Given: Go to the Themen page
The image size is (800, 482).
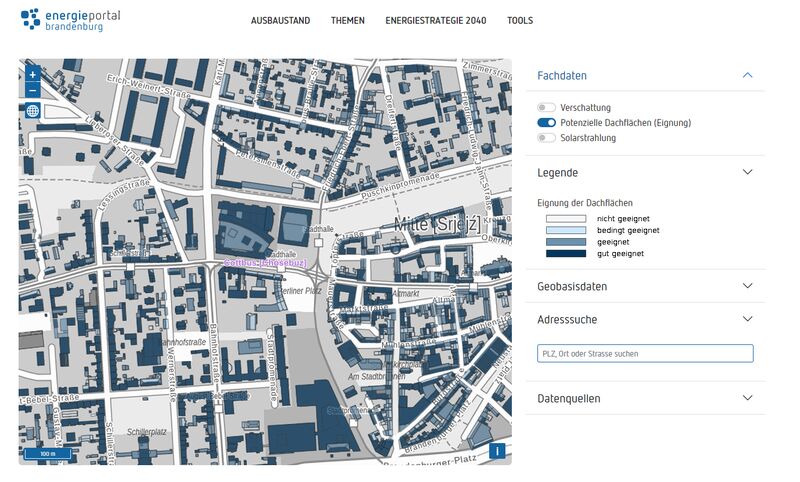Looking at the screenshot, I should point(348,20).
